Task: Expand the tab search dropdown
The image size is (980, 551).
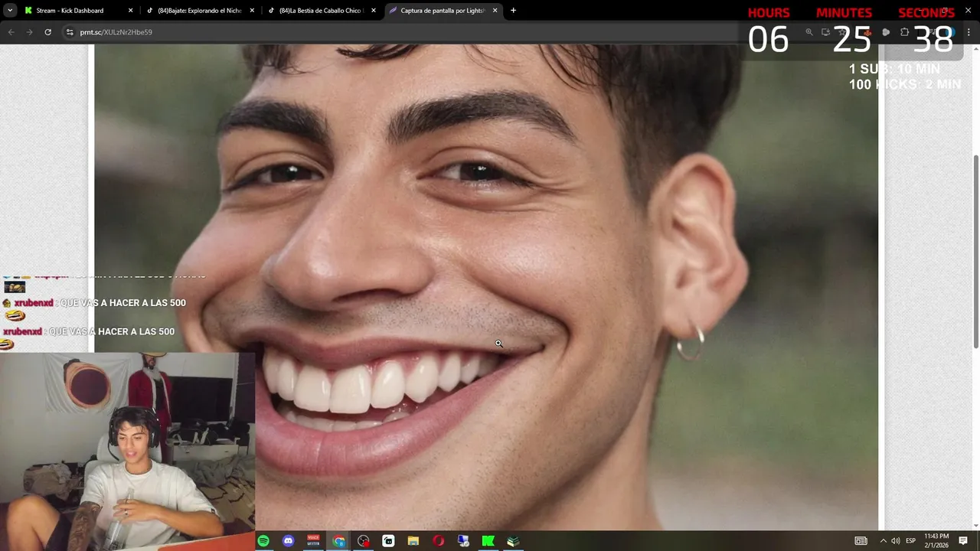Action: [x=9, y=11]
